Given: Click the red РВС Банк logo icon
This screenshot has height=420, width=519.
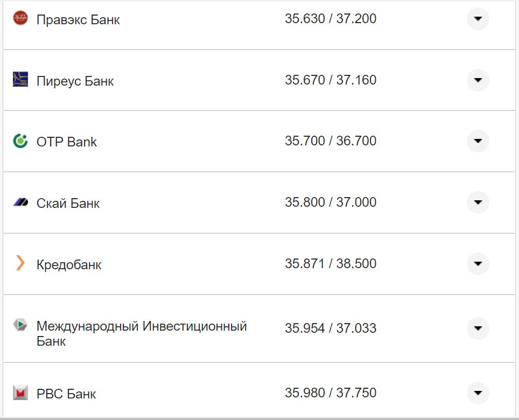Looking at the screenshot, I should pyautogui.click(x=20, y=394).
